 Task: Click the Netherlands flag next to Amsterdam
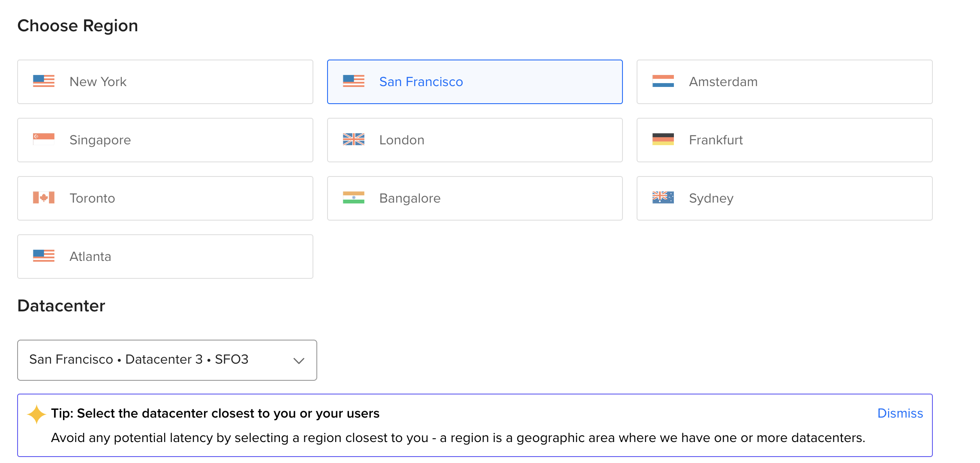click(663, 81)
